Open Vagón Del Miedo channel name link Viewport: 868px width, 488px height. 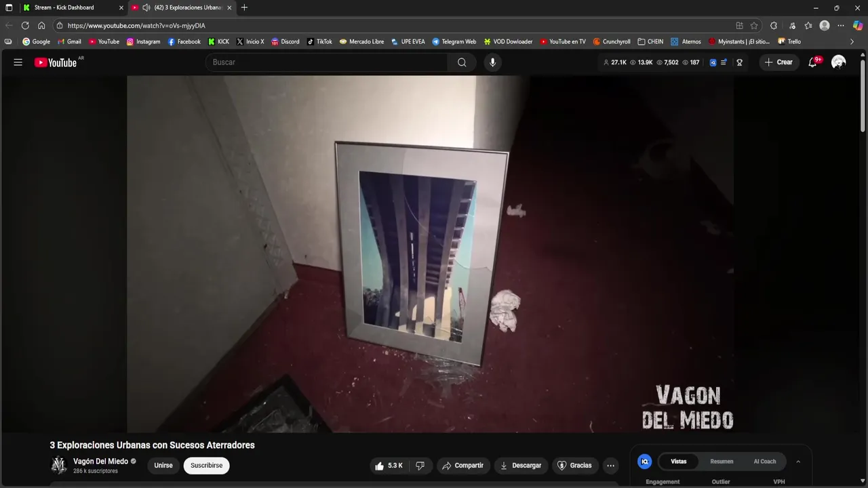100,462
